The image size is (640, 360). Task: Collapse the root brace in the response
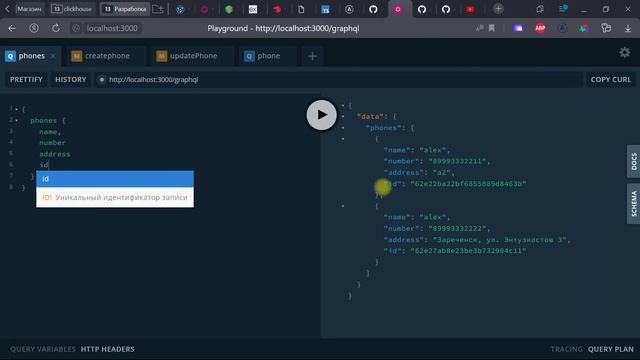(x=343, y=105)
